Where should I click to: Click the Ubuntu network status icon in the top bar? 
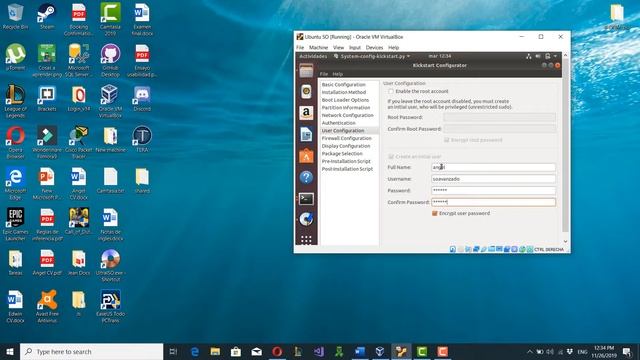click(529, 56)
